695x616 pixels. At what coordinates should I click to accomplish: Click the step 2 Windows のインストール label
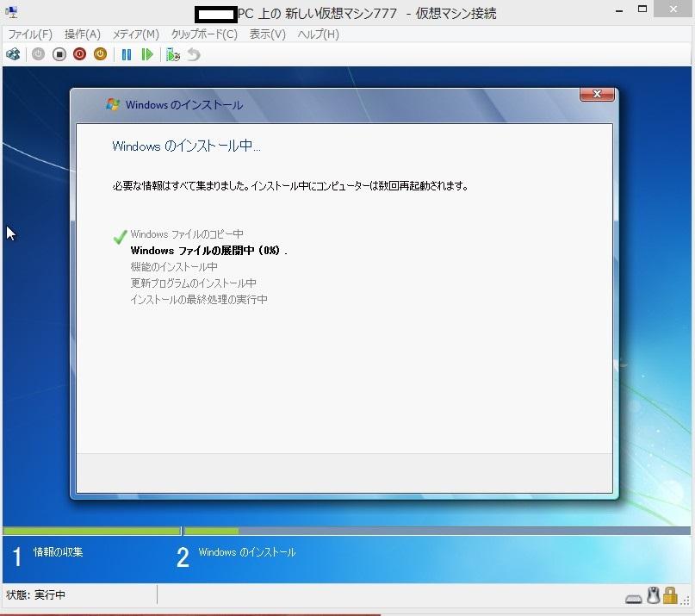coord(247,552)
